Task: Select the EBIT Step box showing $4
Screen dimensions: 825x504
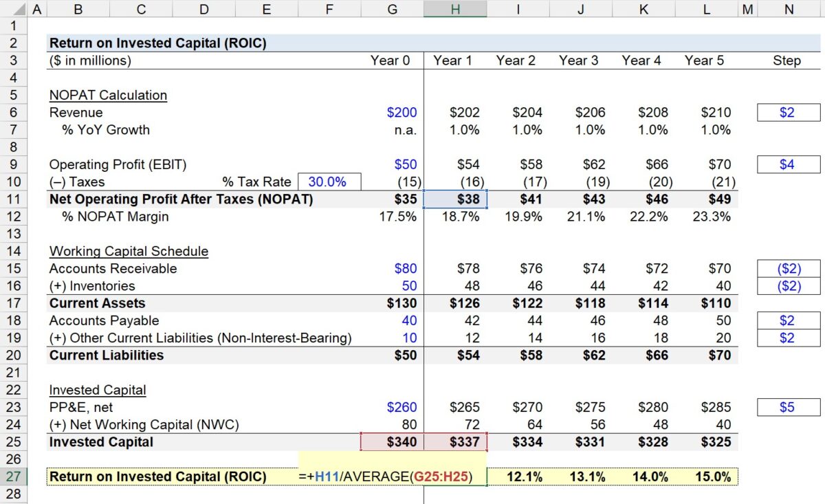Action: pyautogui.click(x=788, y=164)
